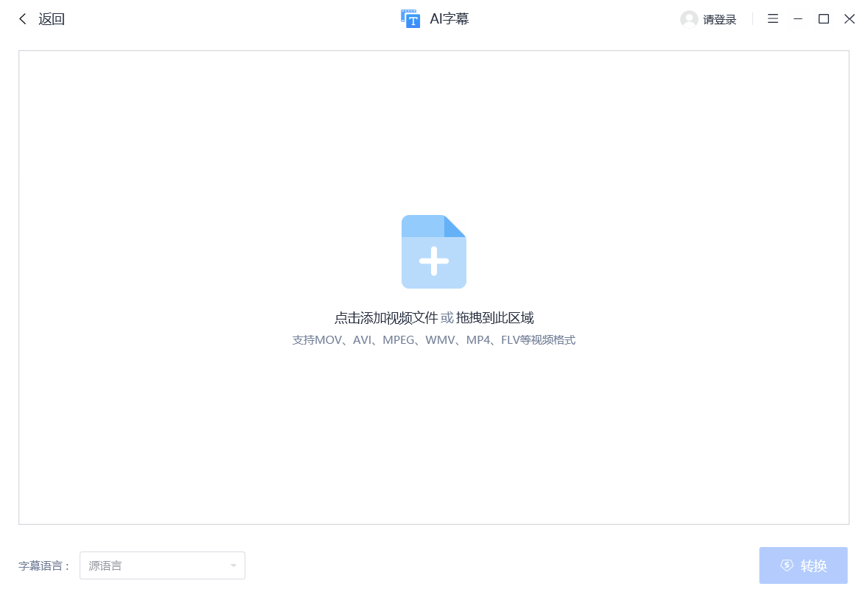This screenshot has width=868, height=603.
Task: Open the 源语言 subtitle language dropdown
Action: 162,565
